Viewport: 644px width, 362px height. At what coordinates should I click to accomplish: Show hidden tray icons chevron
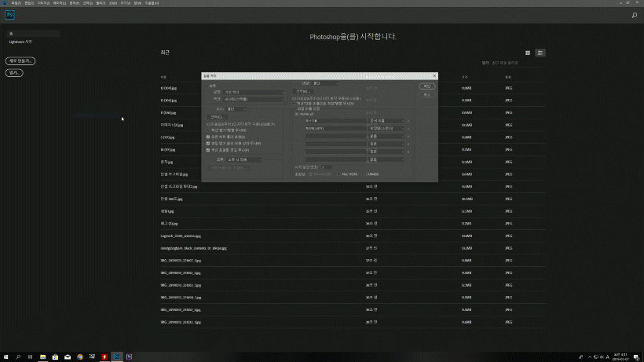tap(590, 357)
